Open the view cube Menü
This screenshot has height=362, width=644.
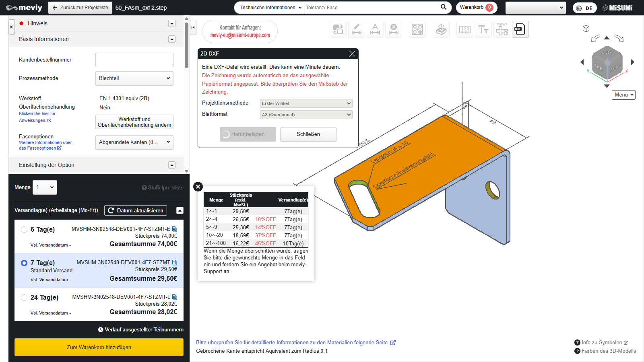tap(623, 95)
